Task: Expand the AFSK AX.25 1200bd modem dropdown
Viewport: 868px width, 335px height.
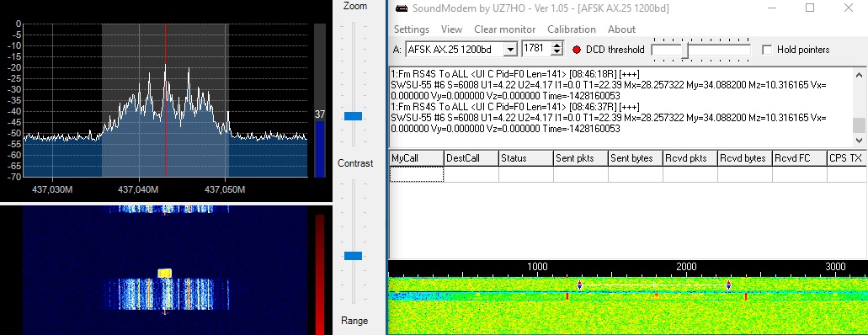Action: point(510,50)
